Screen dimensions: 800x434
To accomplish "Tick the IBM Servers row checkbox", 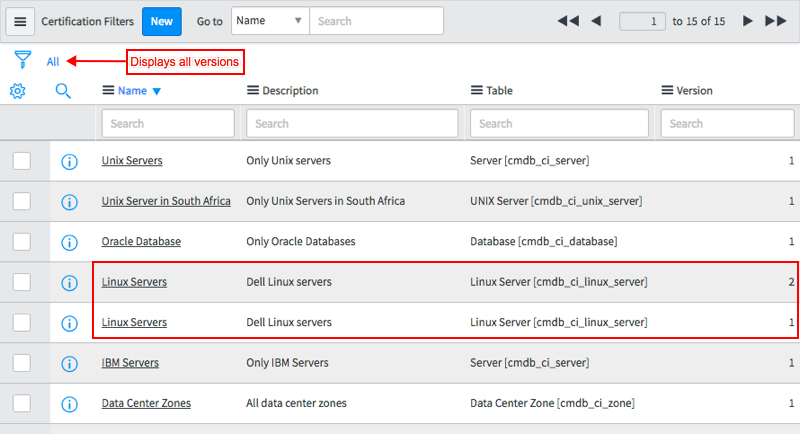I will click(x=21, y=363).
